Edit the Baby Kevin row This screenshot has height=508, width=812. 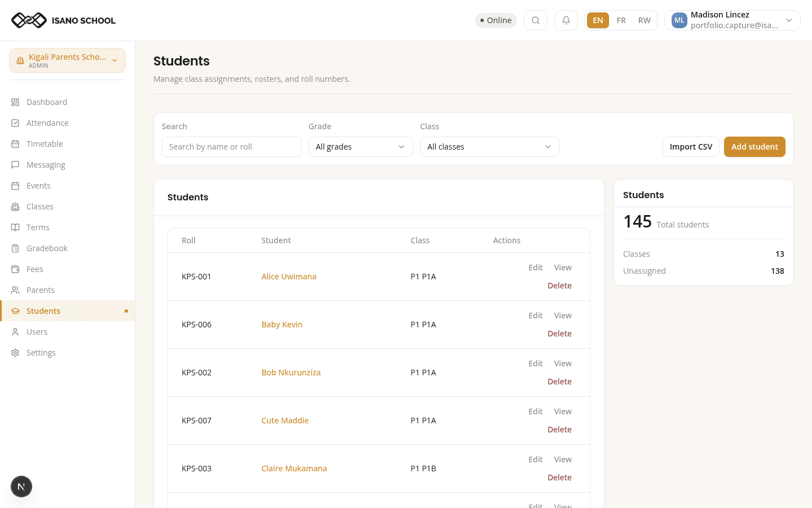(x=536, y=316)
